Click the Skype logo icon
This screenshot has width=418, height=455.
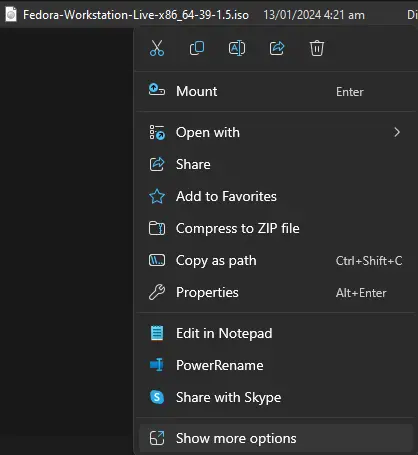point(157,397)
